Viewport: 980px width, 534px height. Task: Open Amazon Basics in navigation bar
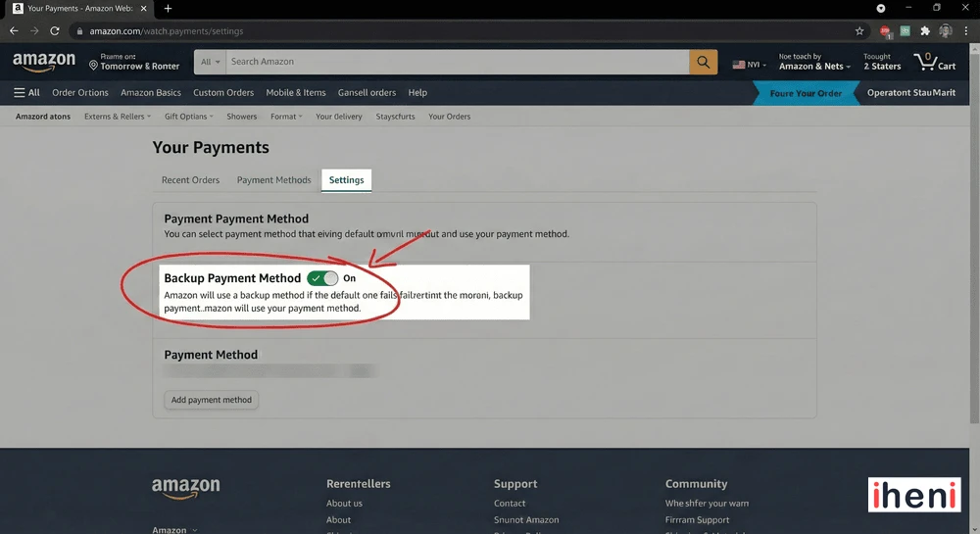point(151,93)
